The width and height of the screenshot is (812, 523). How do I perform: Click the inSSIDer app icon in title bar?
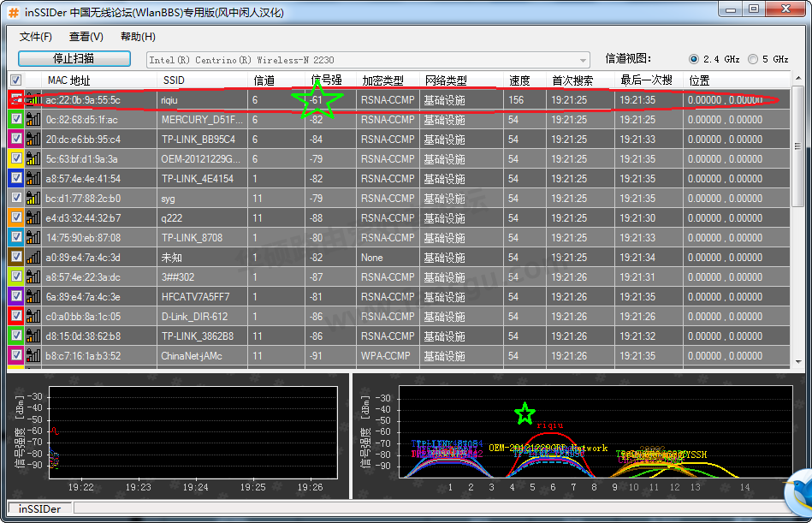pyautogui.click(x=14, y=13)
